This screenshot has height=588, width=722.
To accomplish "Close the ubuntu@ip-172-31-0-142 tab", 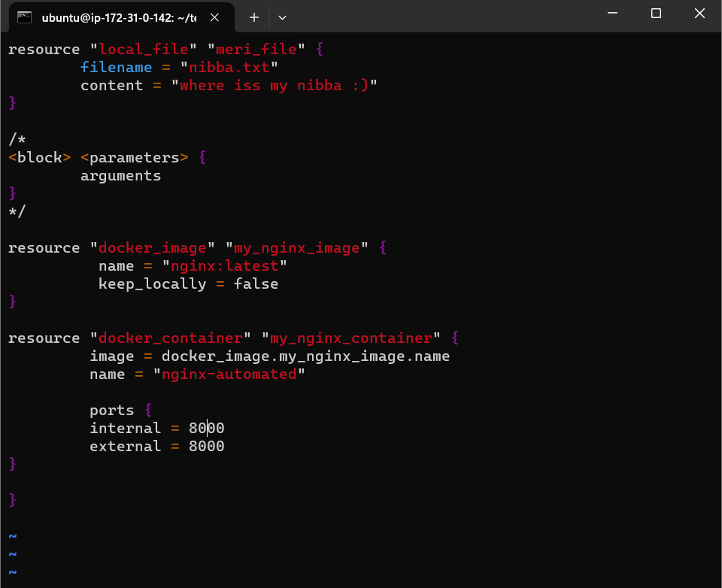I will click(214, 17).
